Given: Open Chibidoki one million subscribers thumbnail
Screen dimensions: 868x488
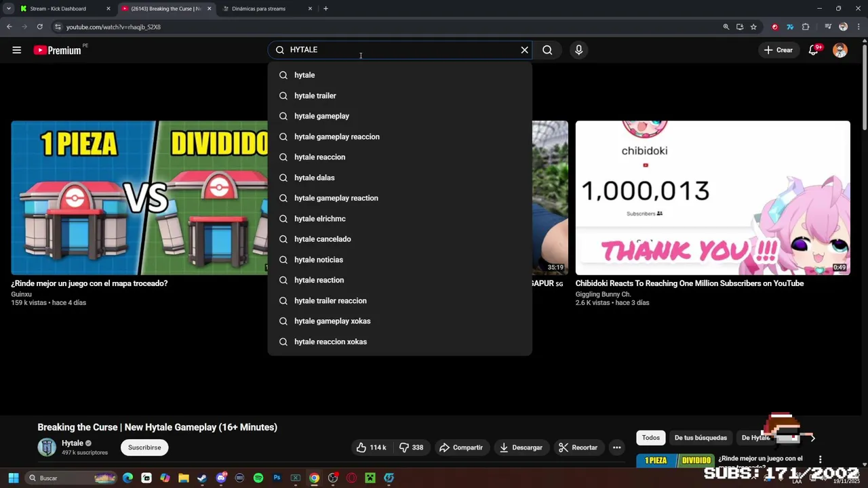Looking at the screenshot, I should [x=713, y=198].
